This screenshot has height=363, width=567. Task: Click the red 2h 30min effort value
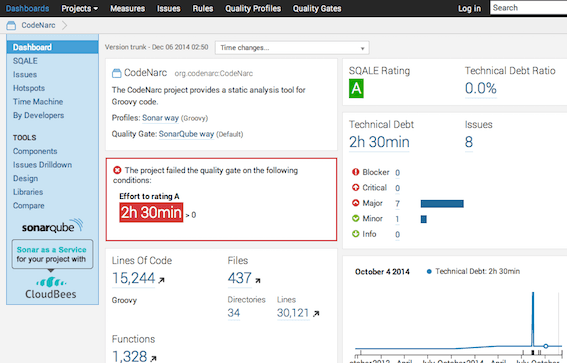point(151,212)
